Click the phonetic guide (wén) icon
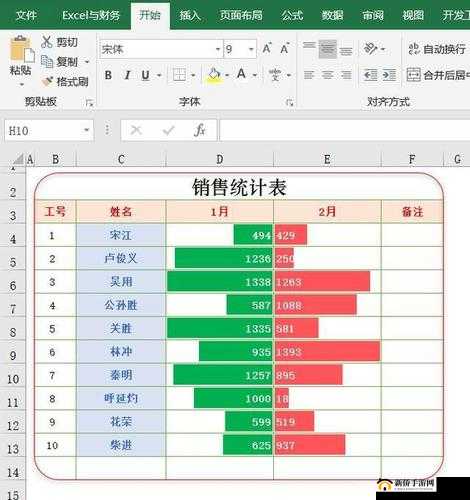The width and height of the screenshot is (470, 500). pyautogui.click(x=275, y=75)
